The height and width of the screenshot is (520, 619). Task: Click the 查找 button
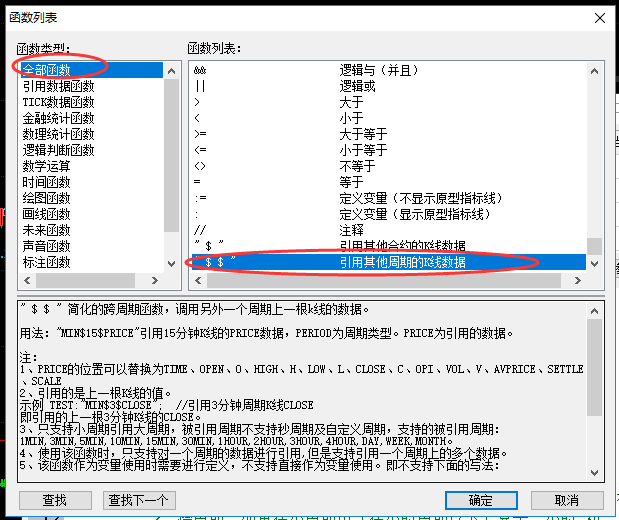pos(55,500)
